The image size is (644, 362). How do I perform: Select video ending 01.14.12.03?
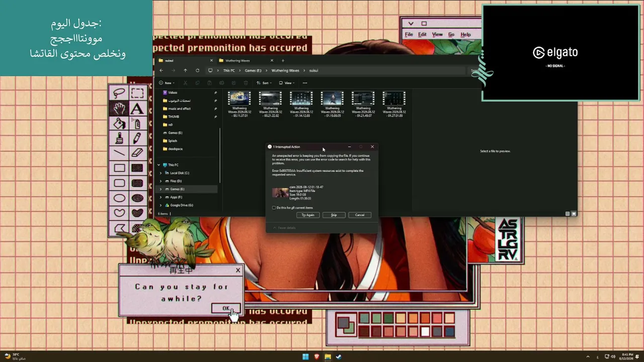coord(301,104)
